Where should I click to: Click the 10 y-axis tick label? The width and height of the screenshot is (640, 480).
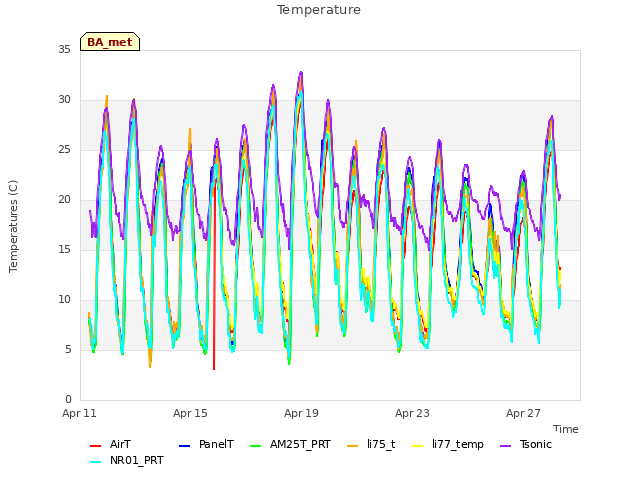click(x=64, y=300)
